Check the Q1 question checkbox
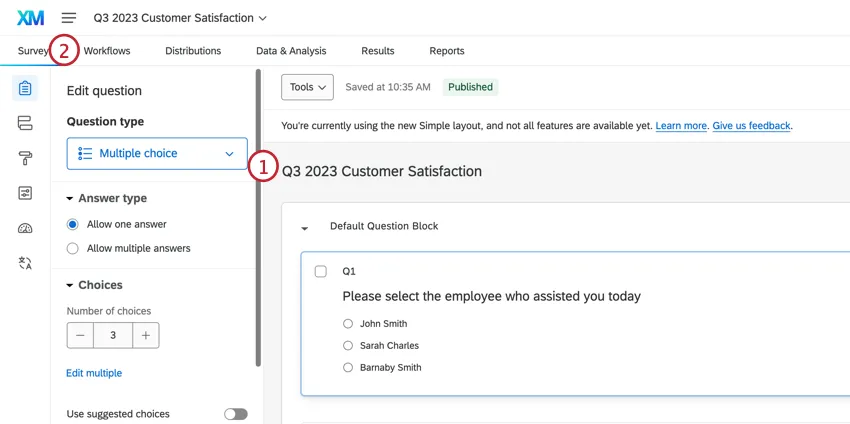 [x=321, y=271]
